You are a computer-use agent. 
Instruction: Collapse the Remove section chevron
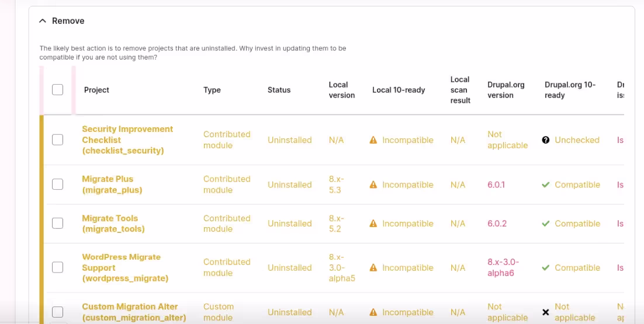[x=42, y=21]
